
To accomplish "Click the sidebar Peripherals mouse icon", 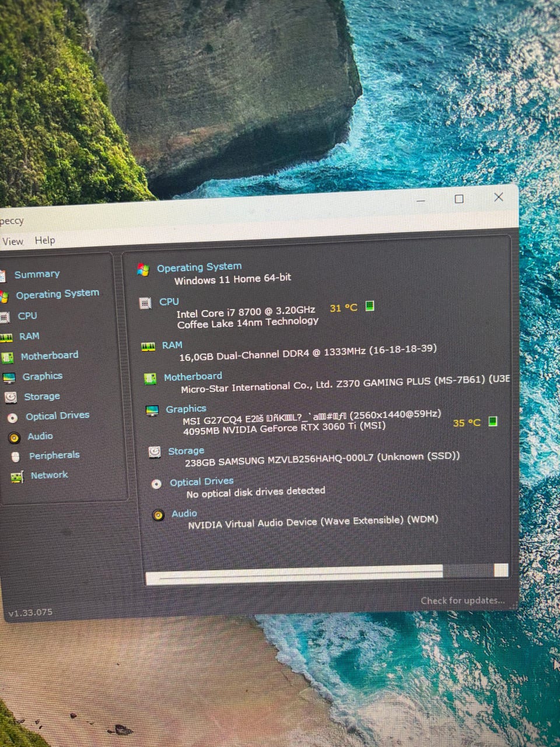I will coord(16,457).
